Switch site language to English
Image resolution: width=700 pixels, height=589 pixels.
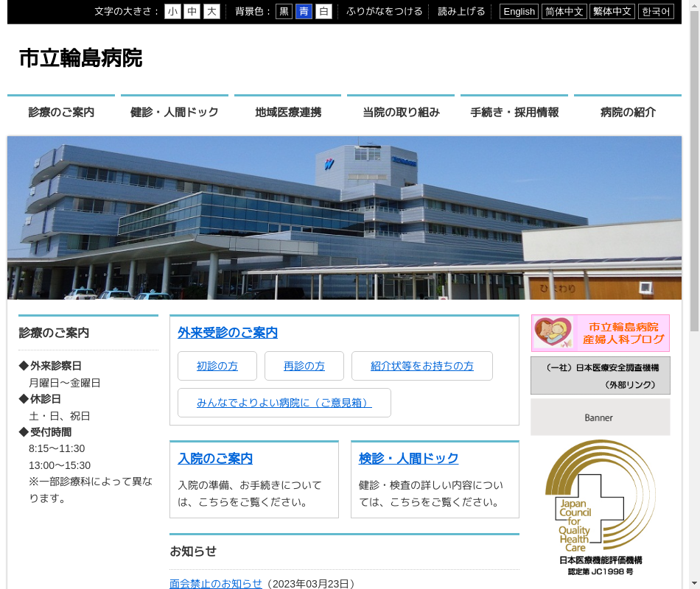(519, 11)
